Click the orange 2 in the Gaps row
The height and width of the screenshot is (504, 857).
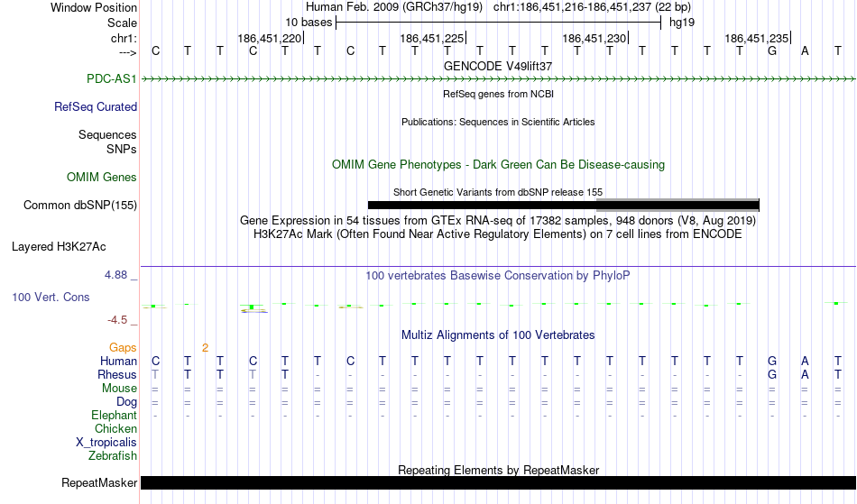click(205, 348)
